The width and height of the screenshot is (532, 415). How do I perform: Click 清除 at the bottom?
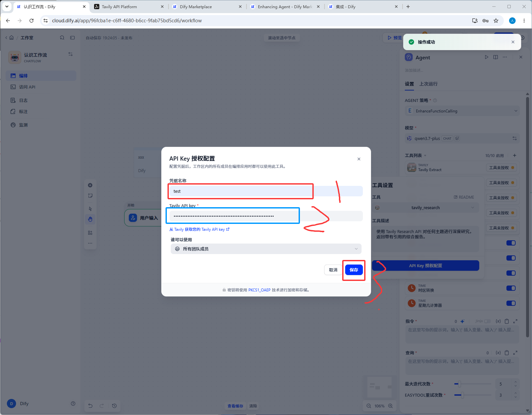click(253, 406)
